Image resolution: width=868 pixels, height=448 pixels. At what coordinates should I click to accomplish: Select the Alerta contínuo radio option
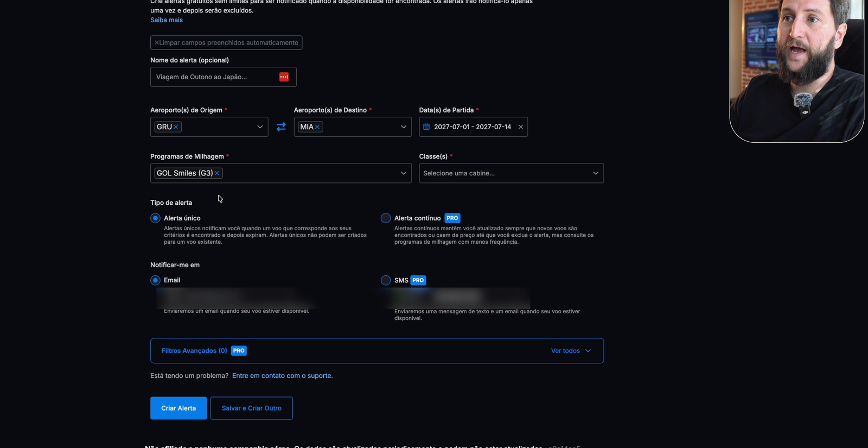[386, 218]
